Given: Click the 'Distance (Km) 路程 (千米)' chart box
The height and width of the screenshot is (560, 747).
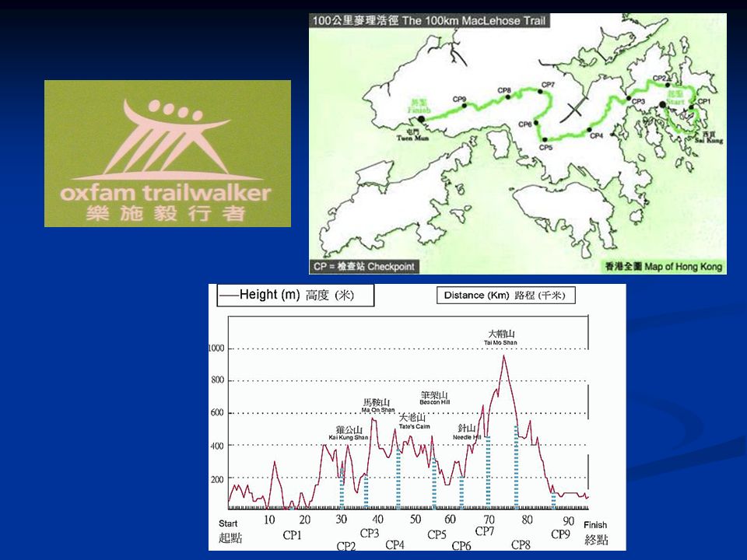Looking at the screenshot, I should point(506,296).
